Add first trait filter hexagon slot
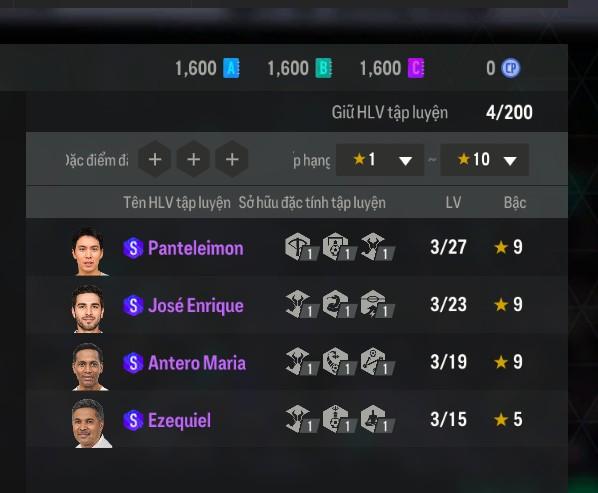 155,159
